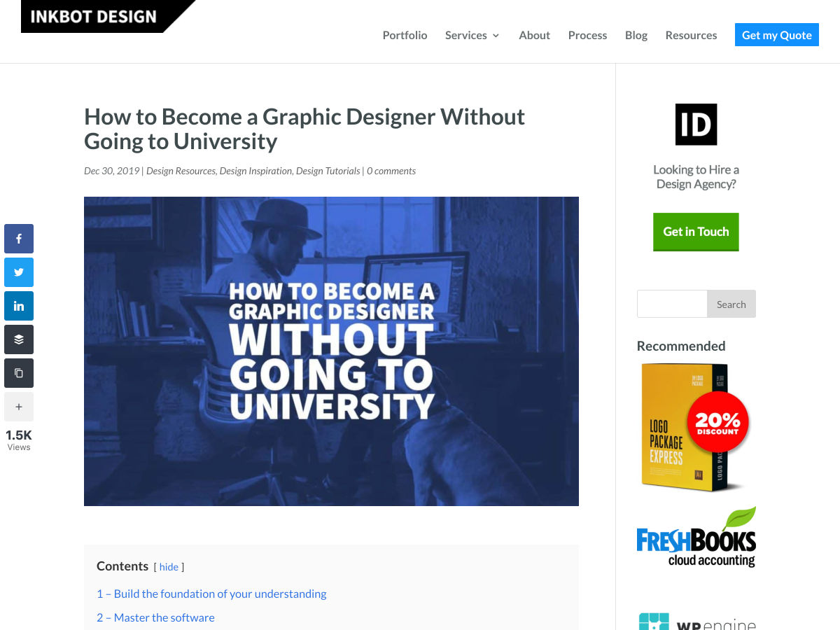This screenshot has width=840, height=630.
Task: Jump to the 0 comments link
Action: [x=391, y=171]
